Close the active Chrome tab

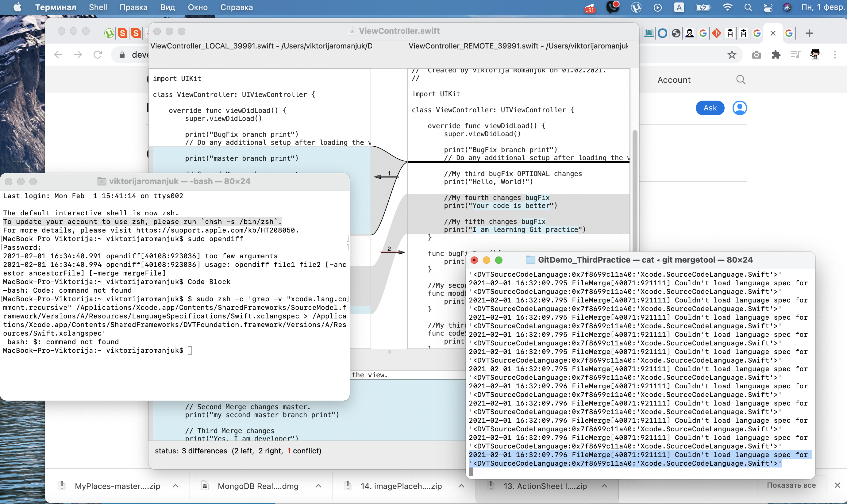pos(773,33)
